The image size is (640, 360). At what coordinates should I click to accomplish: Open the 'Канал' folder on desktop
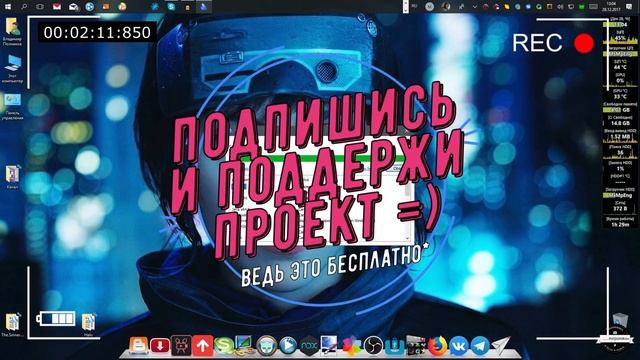[12, 177]
